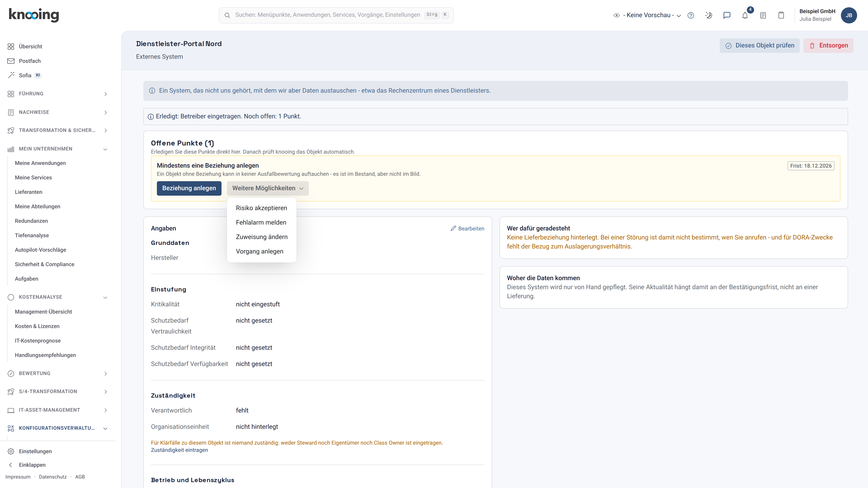
Task: Open the chat messages icon
Action: [x=727, y=15]
